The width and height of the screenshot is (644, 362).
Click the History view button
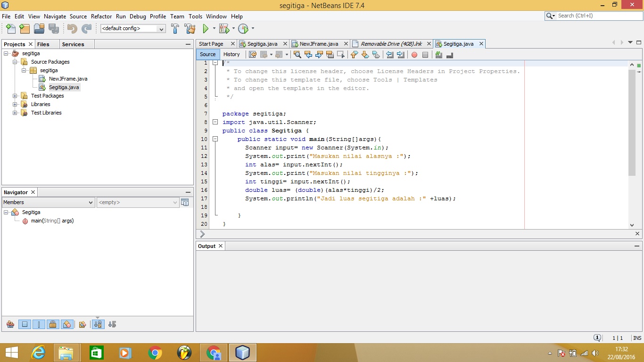(231, 54)
